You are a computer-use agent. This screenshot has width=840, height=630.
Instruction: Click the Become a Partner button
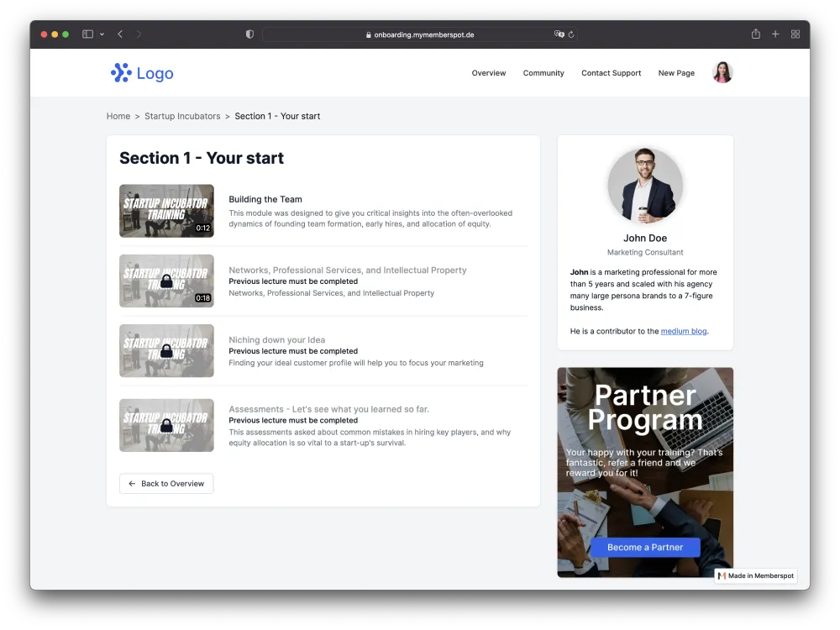(x=645, y=548)
